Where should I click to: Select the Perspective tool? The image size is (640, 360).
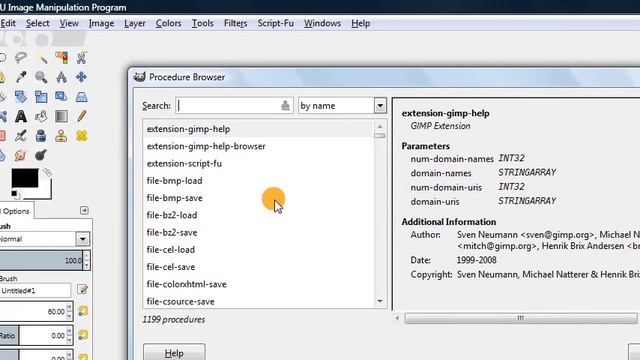[x=81, y=97]
